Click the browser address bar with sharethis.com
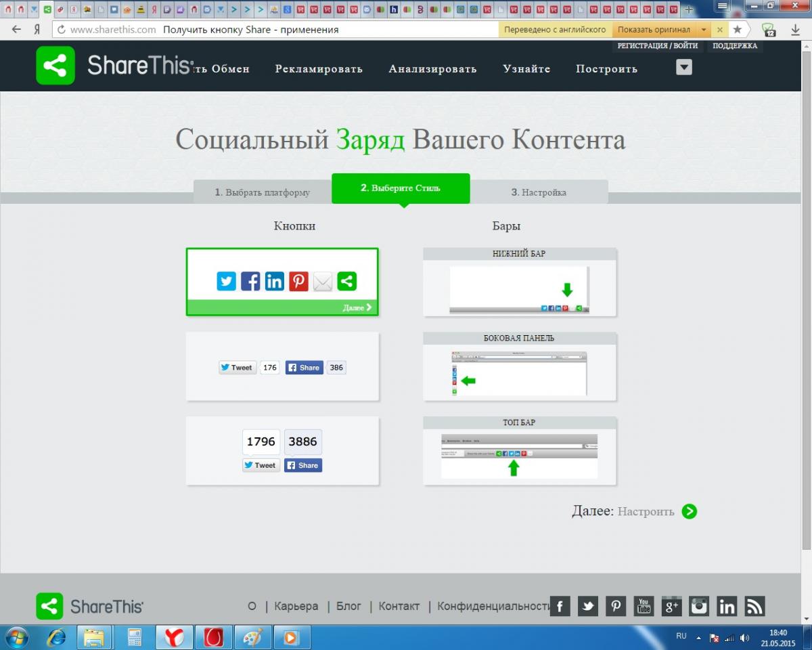 [x=271, y=30]
